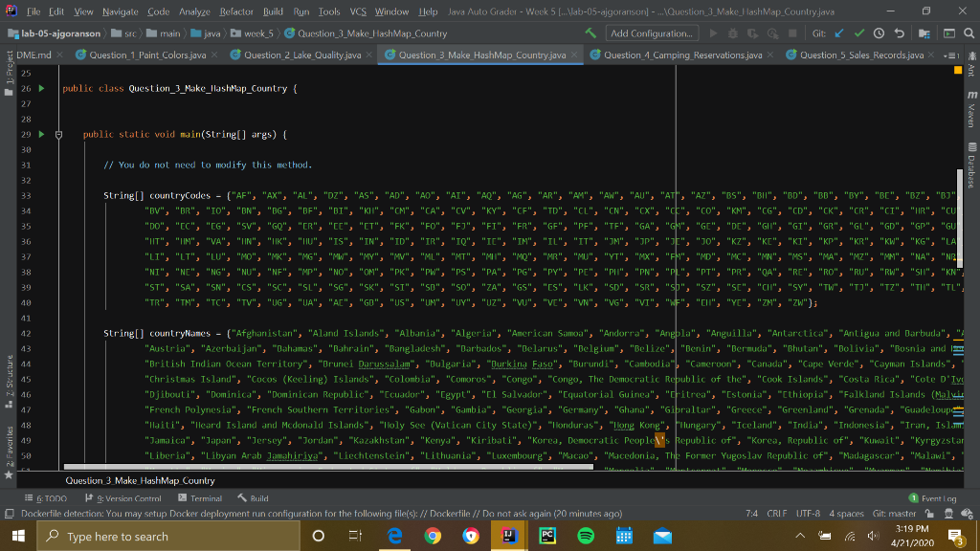This screenshot has width=980, height=551.
Task: Click the UTF-8 encoding indicator
Action: pyautogui.click(x=809, y=513)
